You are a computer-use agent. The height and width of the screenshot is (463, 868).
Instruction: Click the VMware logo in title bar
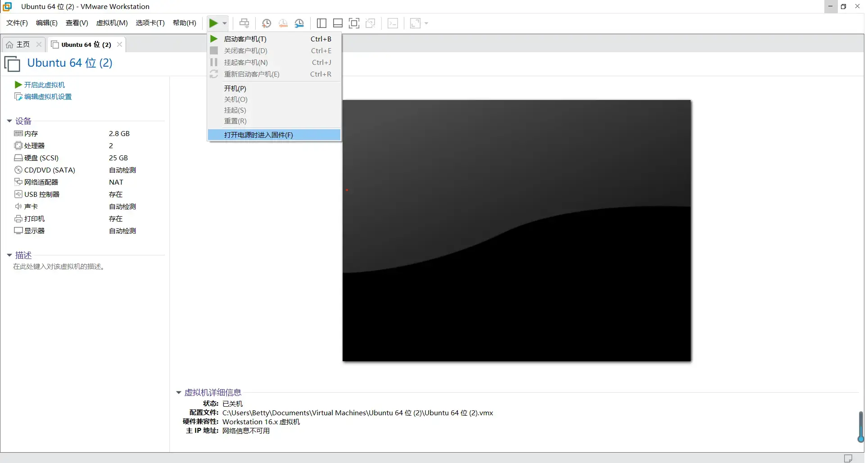tap(7, 6)
